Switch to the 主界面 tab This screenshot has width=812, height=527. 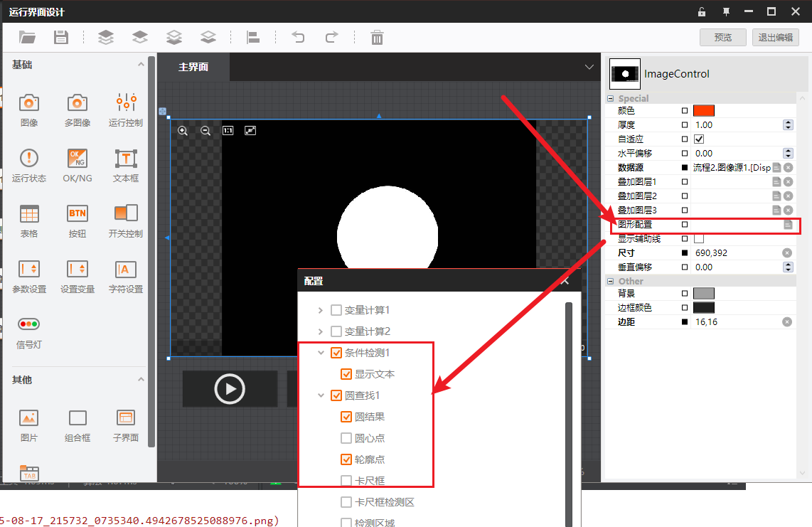pyautogui.click(x=193, y=67)
